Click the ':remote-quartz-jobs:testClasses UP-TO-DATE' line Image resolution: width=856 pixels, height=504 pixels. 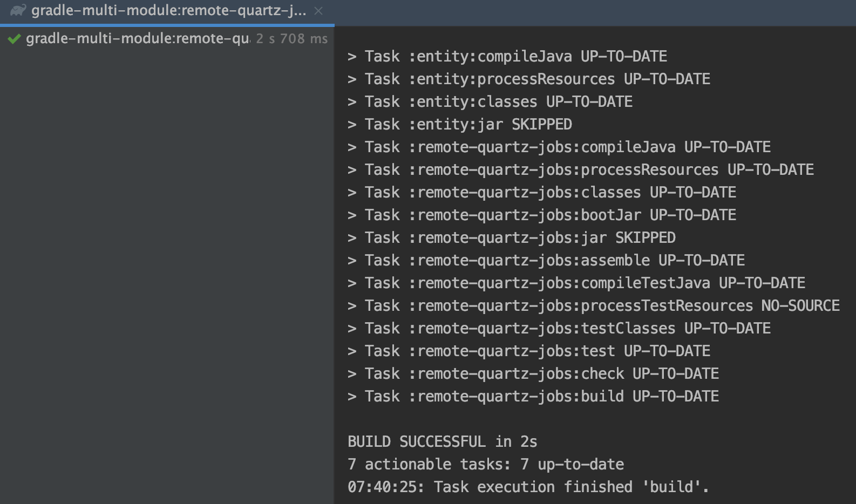pyautogui.click(x=559, y=328)
